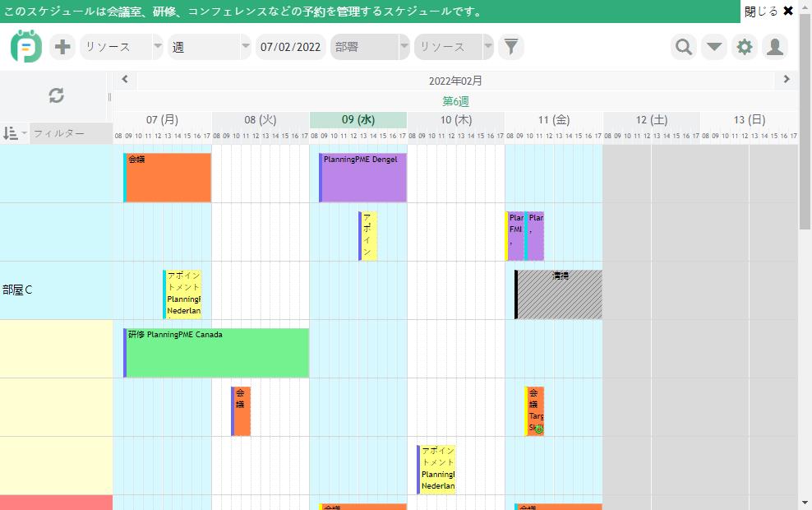Open the first purple event with yellow edge on Friday
The image size is (812, 510).
(x=514, y=236)
